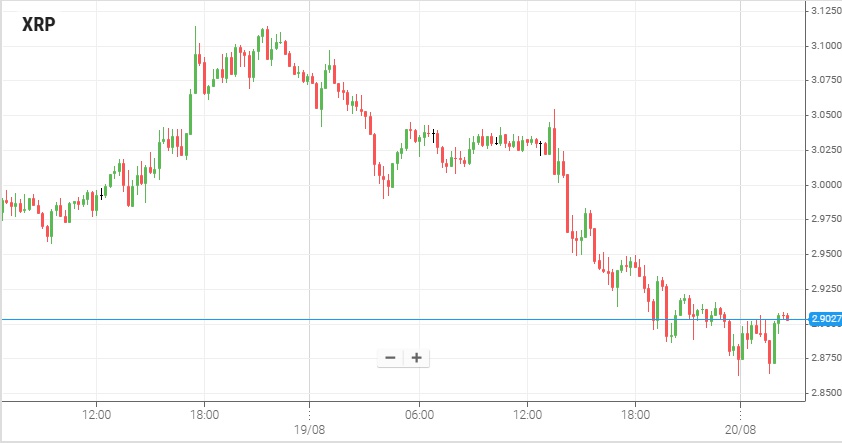Image resolution: width=842 pixels, height=443 pixels.
Task: Click the 3.0500 price axis label
Action: [x=826, y=115]
